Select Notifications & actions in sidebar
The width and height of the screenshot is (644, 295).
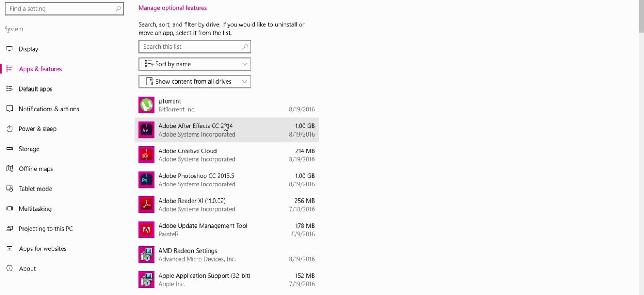click(x=49, y=109)
